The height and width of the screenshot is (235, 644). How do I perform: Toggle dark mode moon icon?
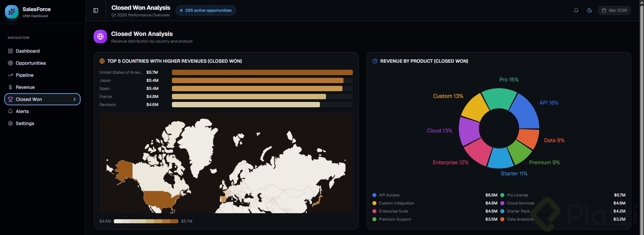click(x=589, y=10)
